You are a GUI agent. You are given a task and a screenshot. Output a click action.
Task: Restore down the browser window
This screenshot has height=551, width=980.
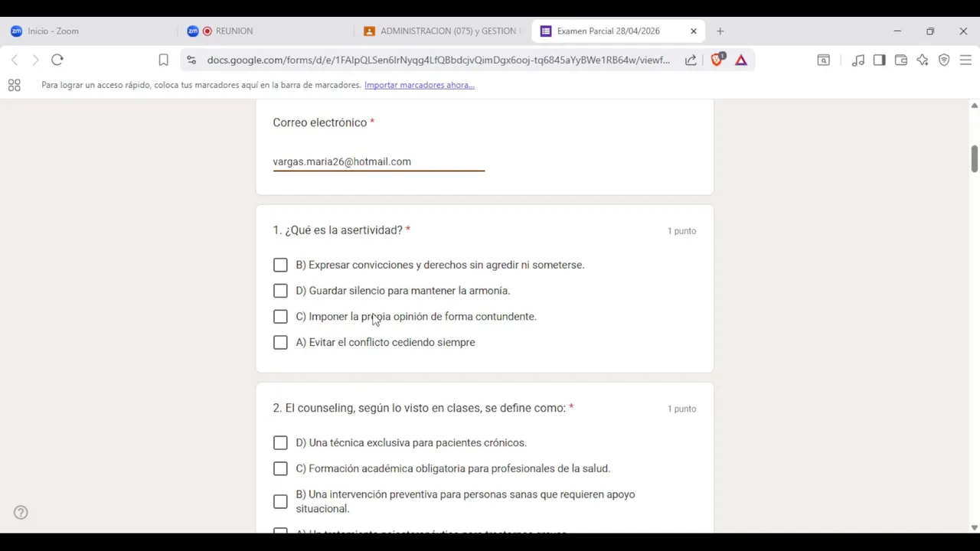[x=930, y=31]
